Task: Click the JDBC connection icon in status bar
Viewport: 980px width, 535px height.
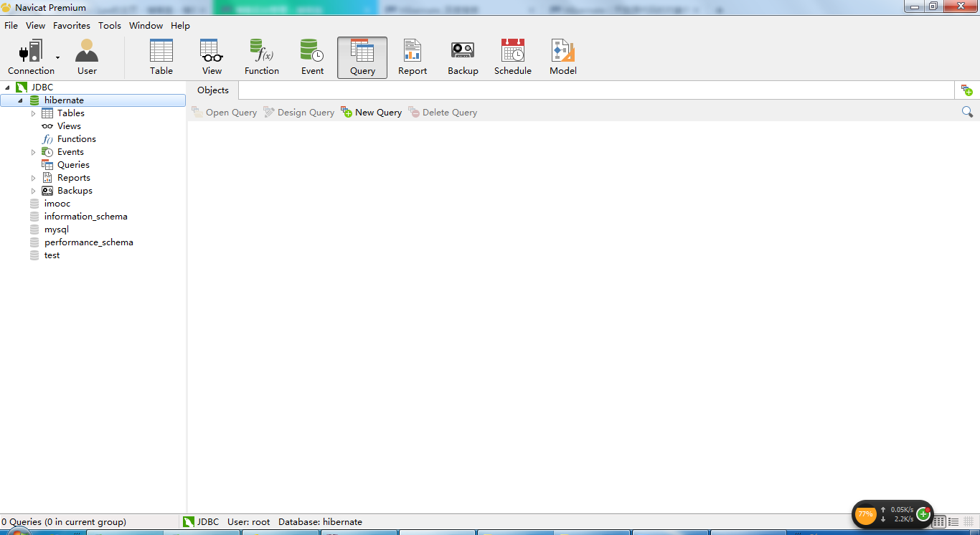Action: 189,522
